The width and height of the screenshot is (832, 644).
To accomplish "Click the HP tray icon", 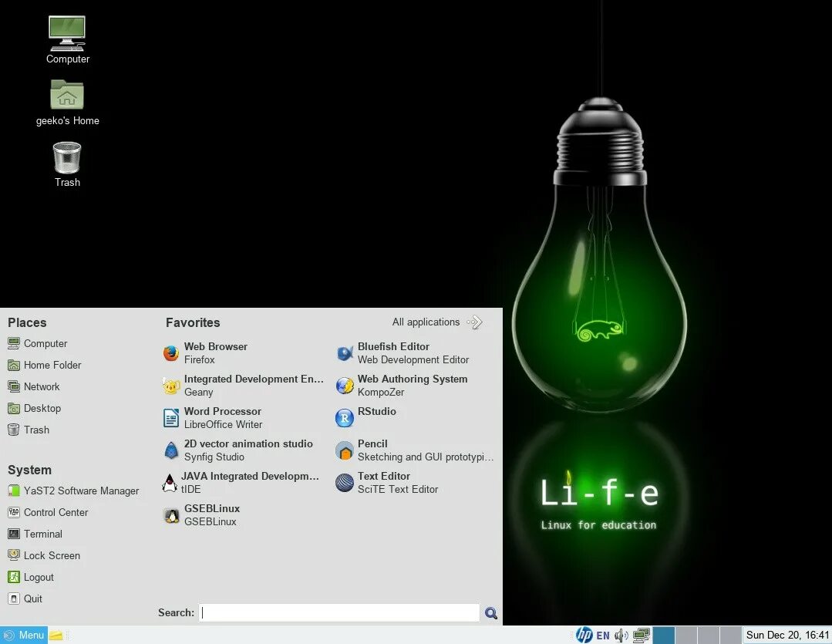I will [584, 635].
